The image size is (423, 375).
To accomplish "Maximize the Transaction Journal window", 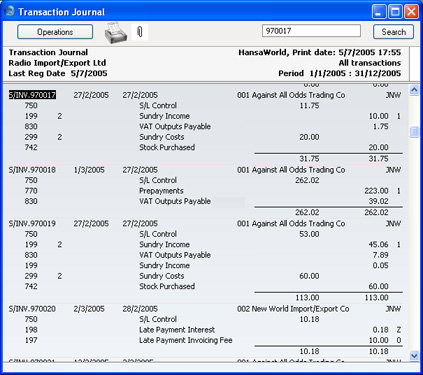I will coord(395,12).
